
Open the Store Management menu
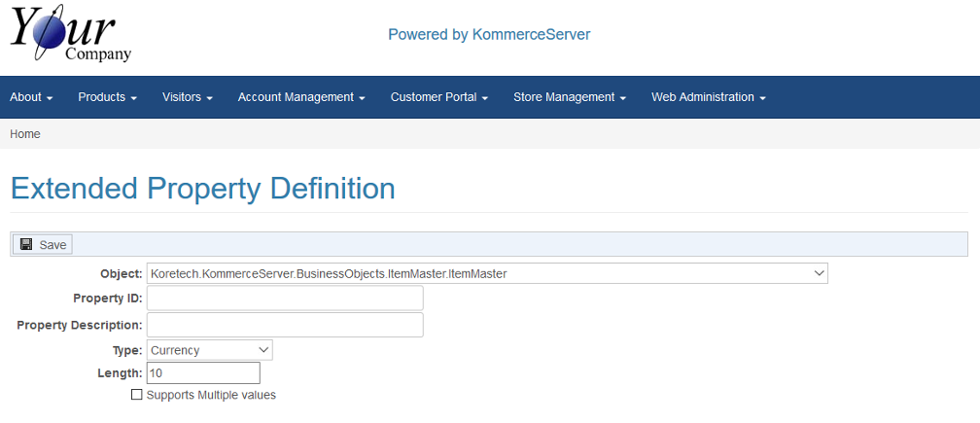click(569, 97)
